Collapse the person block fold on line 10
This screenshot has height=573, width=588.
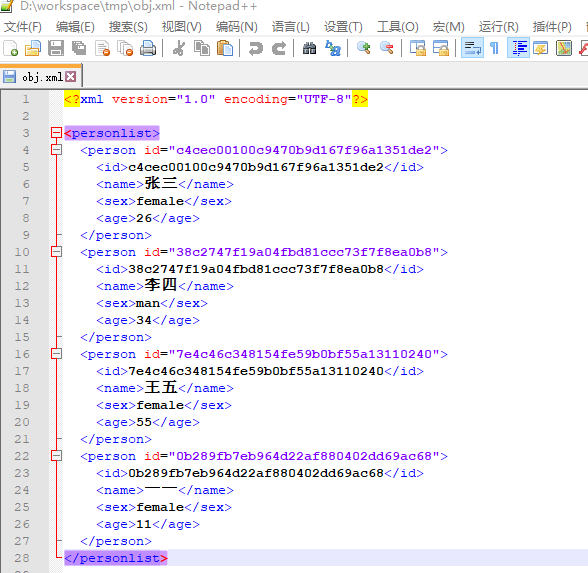[56, 252]
